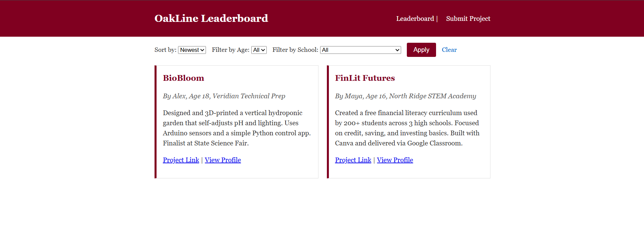Open BioBloom's Project Link

[181, 160]
